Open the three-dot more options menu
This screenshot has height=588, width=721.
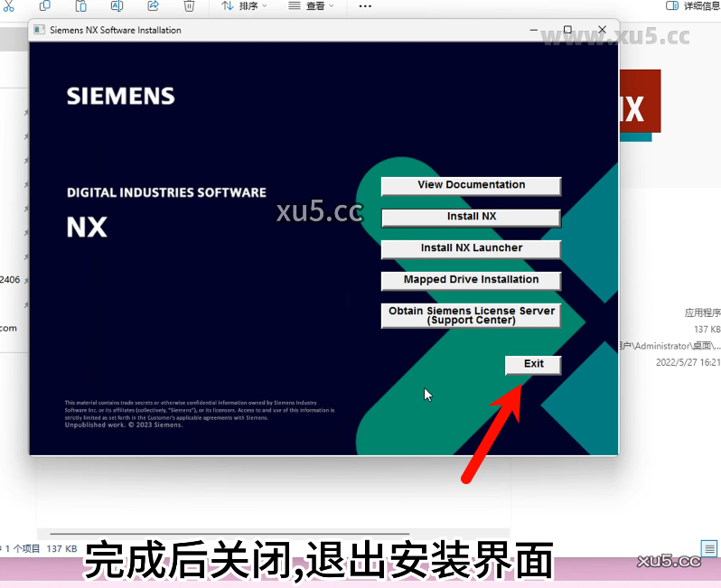[365, 5]
